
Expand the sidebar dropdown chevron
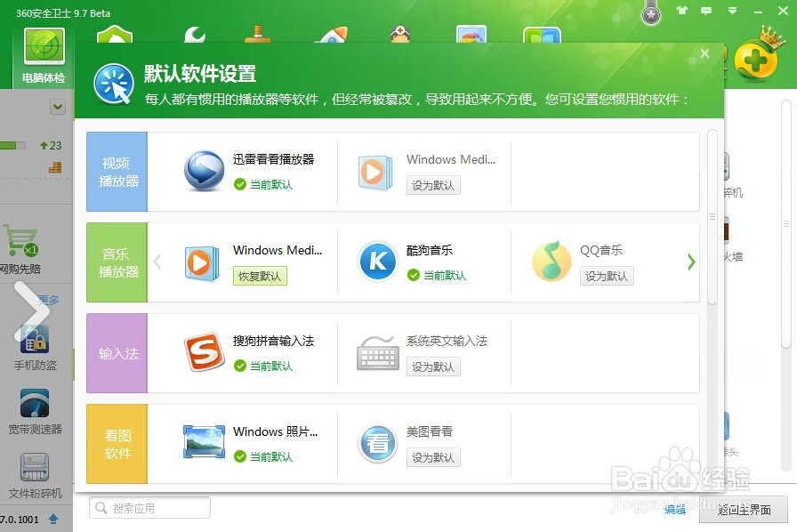pyautogui.click(x=58, y=107)
